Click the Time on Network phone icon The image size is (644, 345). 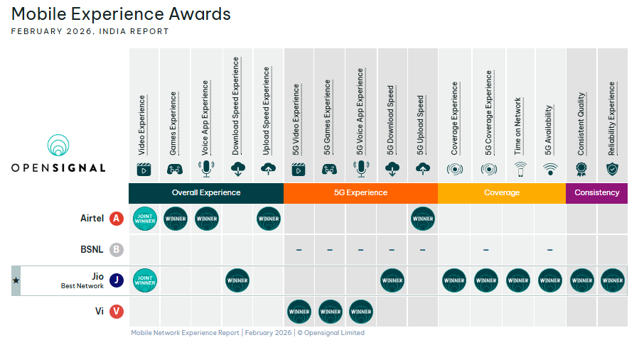[520, 169]
